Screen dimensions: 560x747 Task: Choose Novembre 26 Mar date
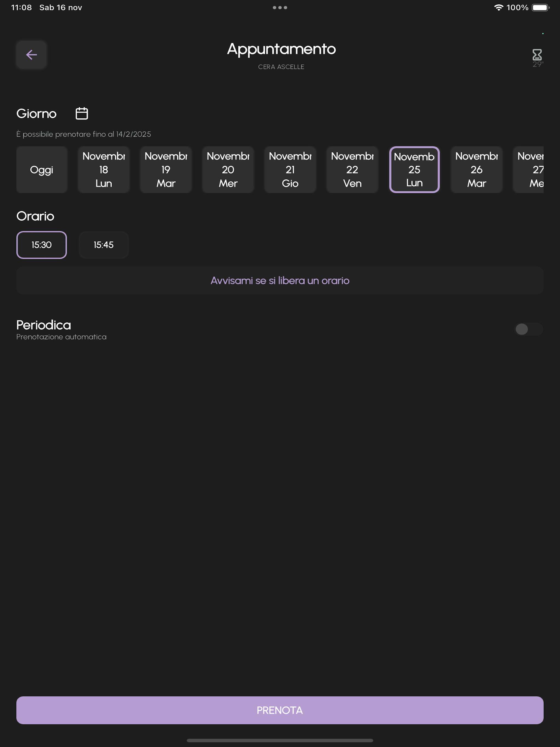477,170
